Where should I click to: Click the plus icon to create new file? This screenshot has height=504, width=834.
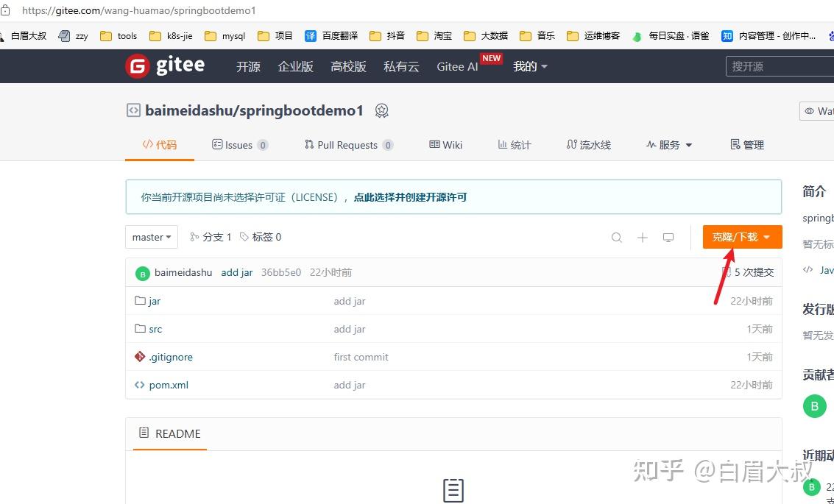point(642,237)
